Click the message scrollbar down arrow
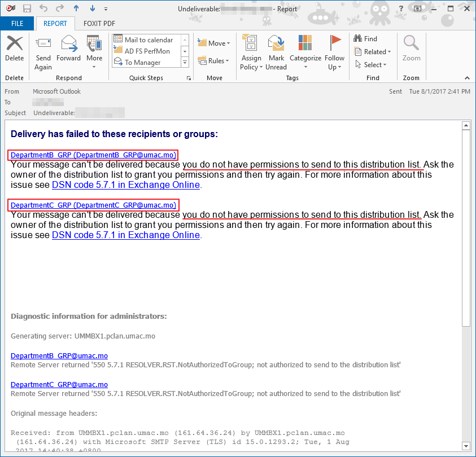Image resolution: width=476 pixels, height=457 pixels. click(x=466, y=446)
